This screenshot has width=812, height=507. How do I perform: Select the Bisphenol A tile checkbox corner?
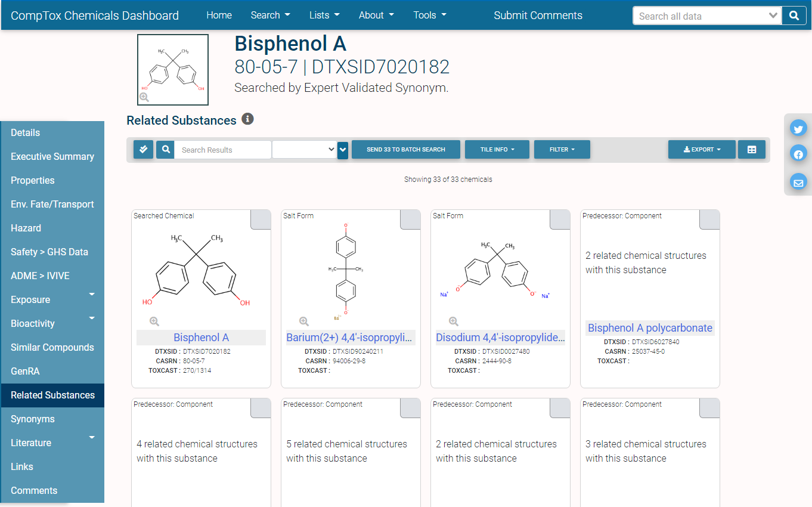(x=261, y=220)
